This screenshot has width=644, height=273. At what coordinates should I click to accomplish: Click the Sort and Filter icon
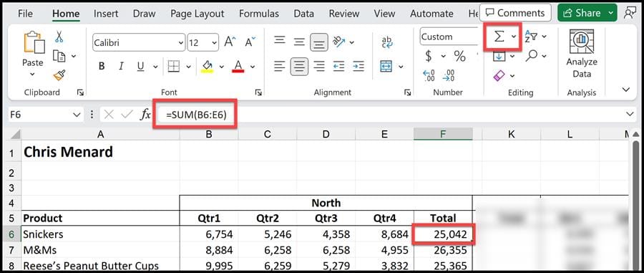point(531,37)
